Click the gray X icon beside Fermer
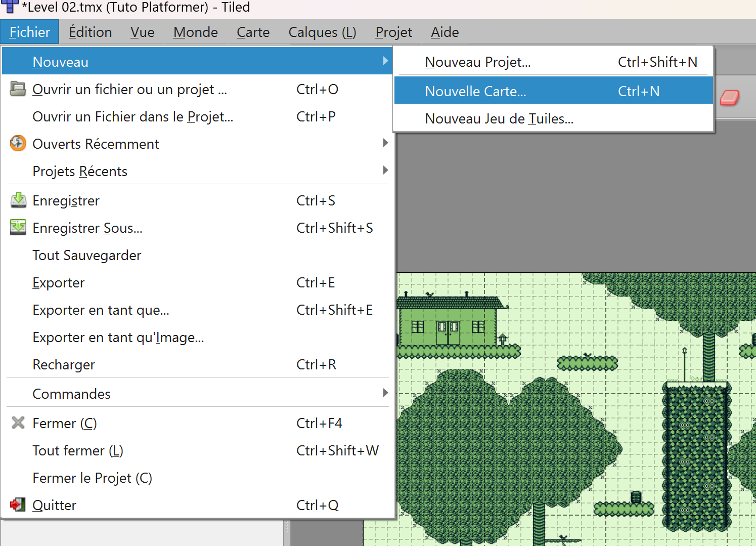756x546 pixels. pos(18,423)
